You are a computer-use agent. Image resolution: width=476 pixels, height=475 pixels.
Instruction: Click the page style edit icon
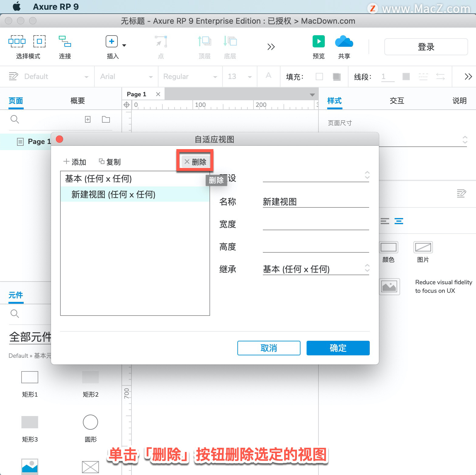point(461,193)
